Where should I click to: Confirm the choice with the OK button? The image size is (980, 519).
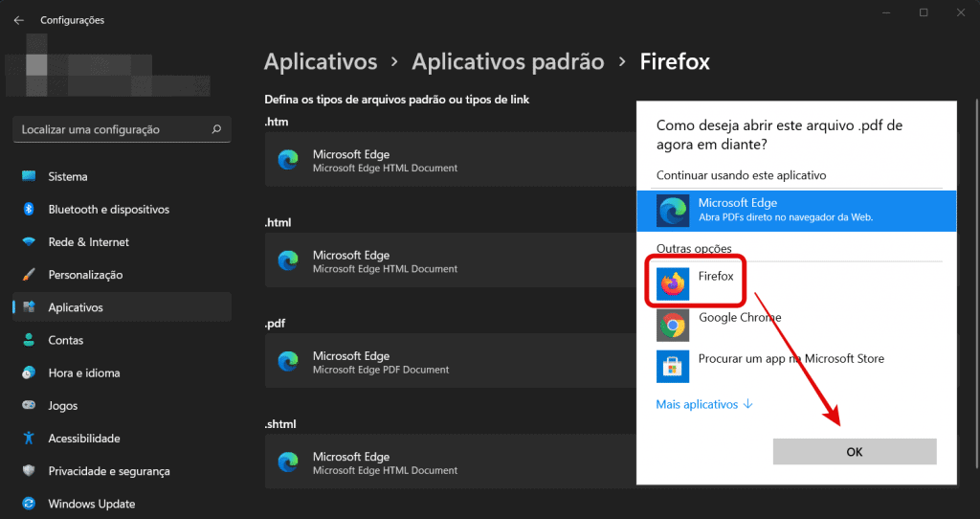tap(855, 451)
